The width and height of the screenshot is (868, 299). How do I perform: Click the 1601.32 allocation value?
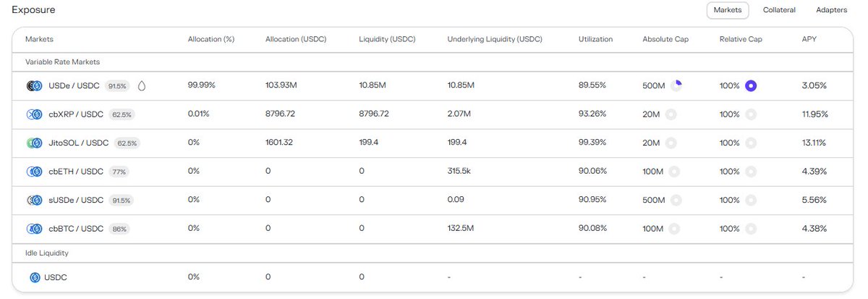click(279, 143)
